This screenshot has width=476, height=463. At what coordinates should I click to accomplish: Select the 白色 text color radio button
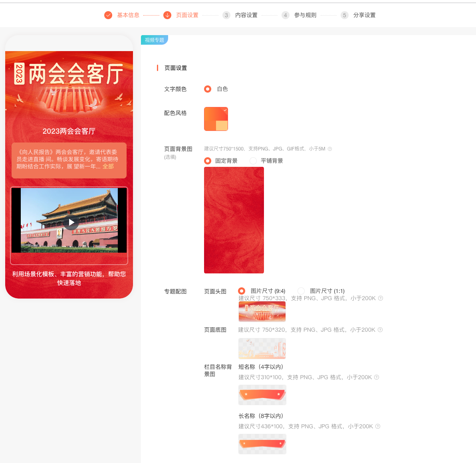click(x=208, y=89)
